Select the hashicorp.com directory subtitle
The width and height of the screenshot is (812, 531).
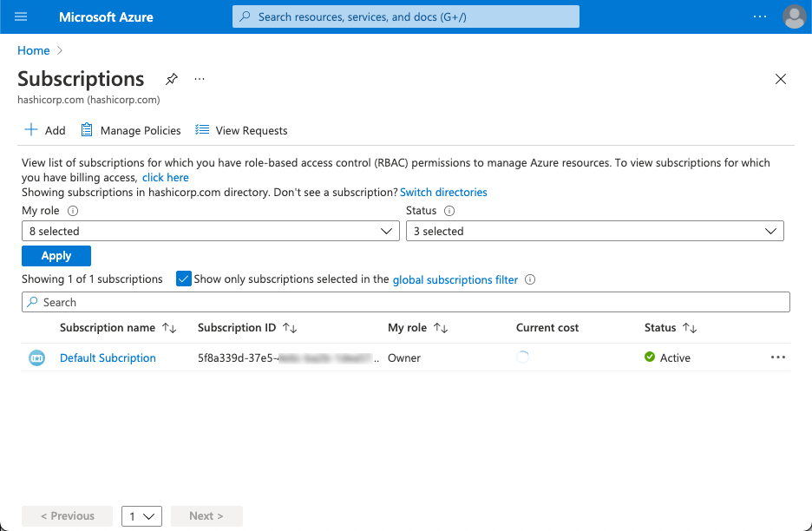[88, 100]
